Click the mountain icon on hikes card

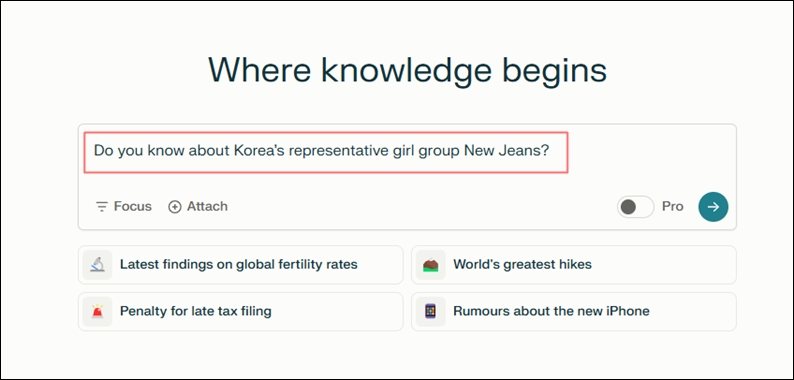[x=430, y=264]
